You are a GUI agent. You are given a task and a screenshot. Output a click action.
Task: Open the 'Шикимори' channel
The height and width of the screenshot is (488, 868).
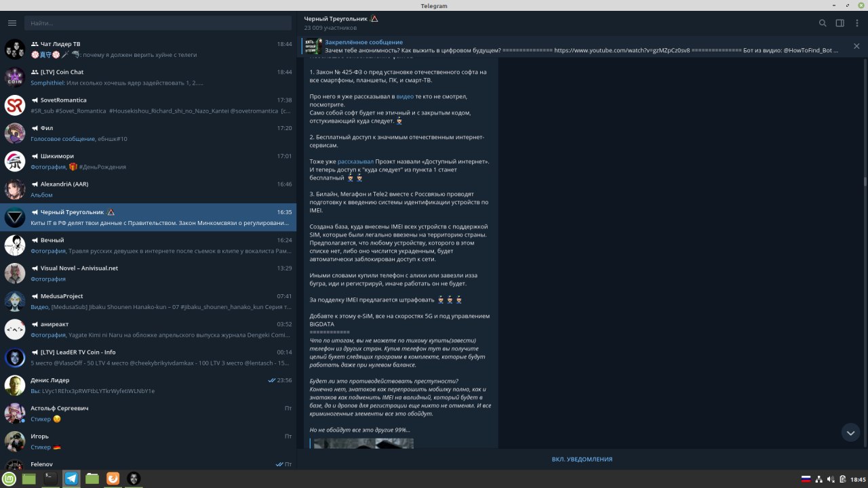pos(149,161)
